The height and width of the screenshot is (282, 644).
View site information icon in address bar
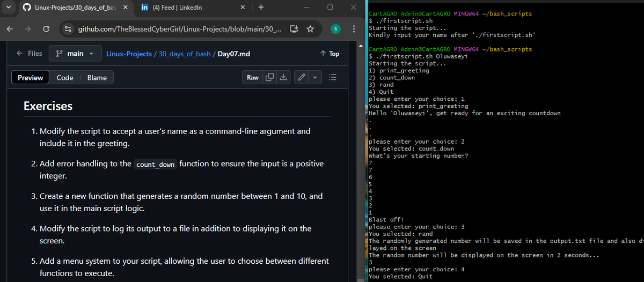68,28
